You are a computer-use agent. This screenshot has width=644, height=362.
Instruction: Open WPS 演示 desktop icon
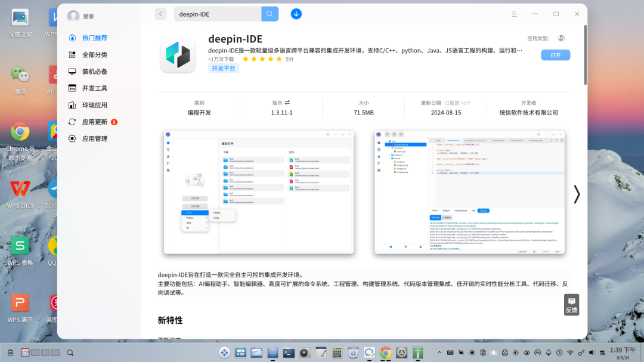tap(20, 308)
